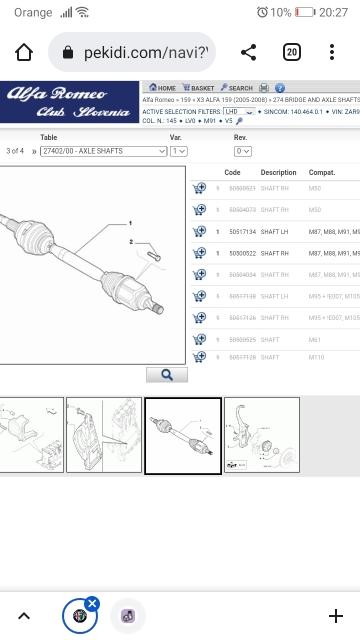Screen dimensions: 360x640
Task: Click SEARCH in the catalog menu
Action: pyautogui.click(x=237, y=88)
